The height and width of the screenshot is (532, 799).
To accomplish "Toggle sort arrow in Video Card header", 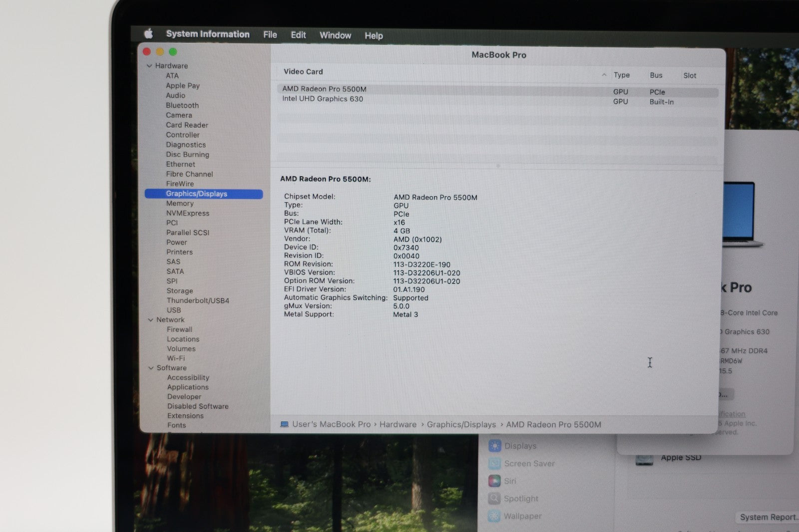I will click(x=604, y=75).
